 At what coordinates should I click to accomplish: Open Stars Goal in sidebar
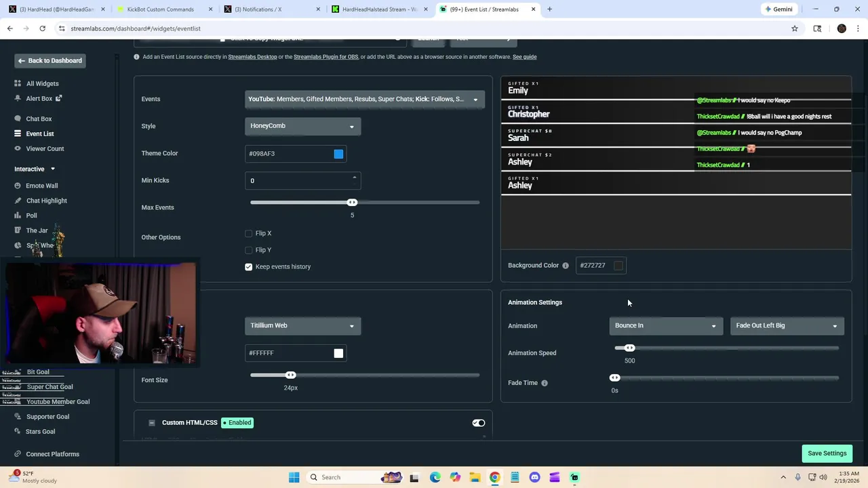41,432
